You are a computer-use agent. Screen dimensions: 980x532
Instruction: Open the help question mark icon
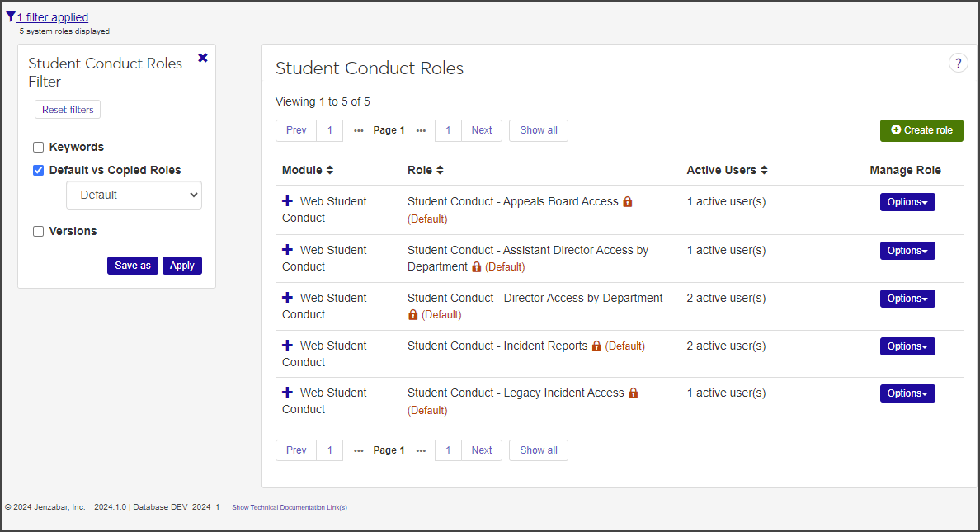958,64
